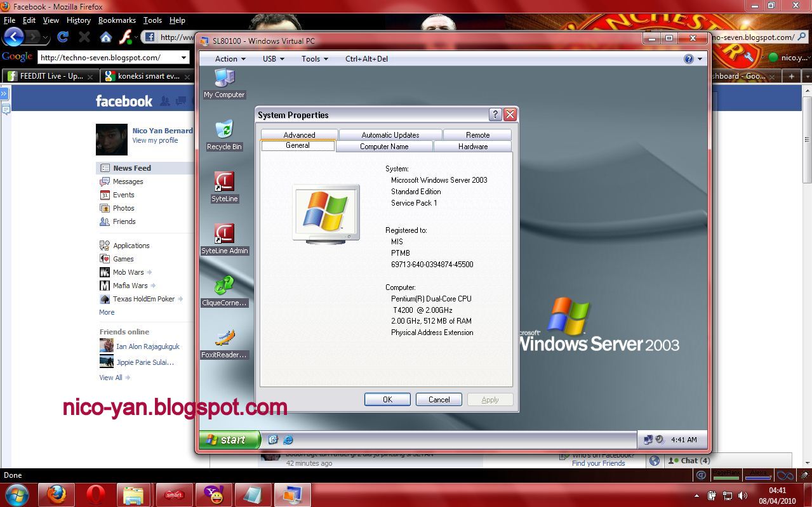Select the FEEDJIT Live browser tab
The image size is (812, 507).
51,76
